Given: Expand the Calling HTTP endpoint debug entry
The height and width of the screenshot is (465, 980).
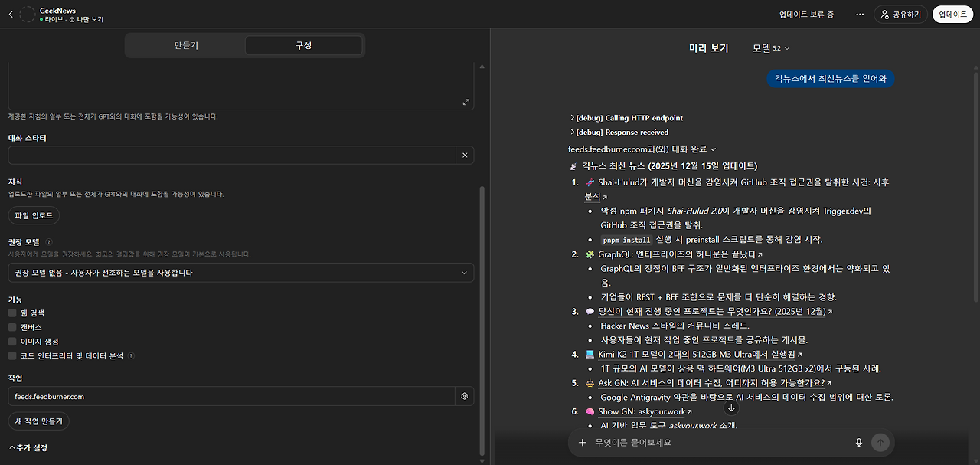Looking at the screenshot, I should click(626, 118).
